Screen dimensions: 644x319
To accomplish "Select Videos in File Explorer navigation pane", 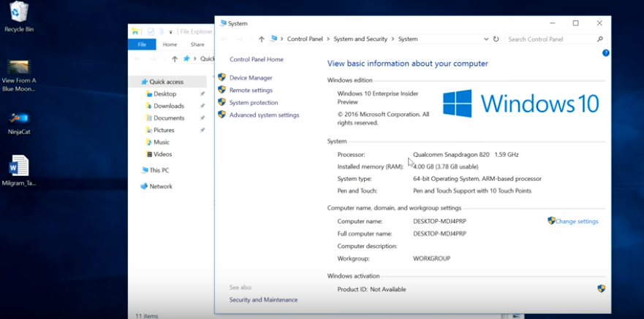I will pyautogui.click(x=162, y=154).
